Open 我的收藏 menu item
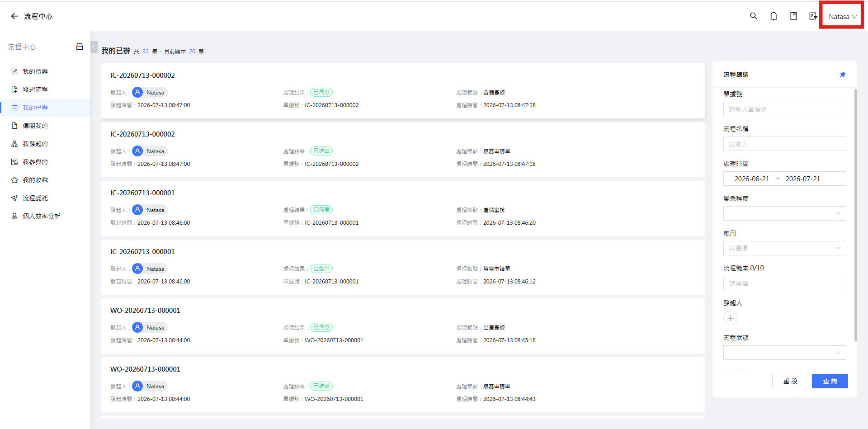The width and height of the screenshot is (868, 429). [45, 180]
